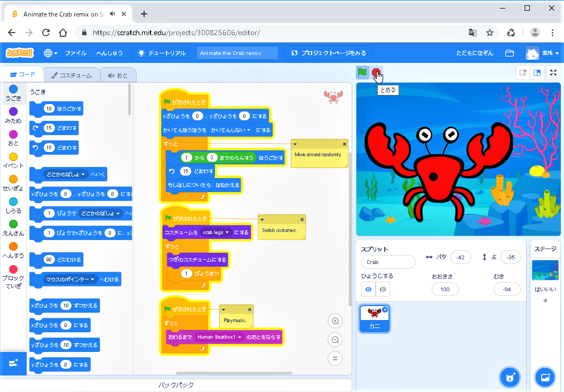
Task: Open the どこかのばしょ dropdown in へいく block
Action: tap(66, 174)
